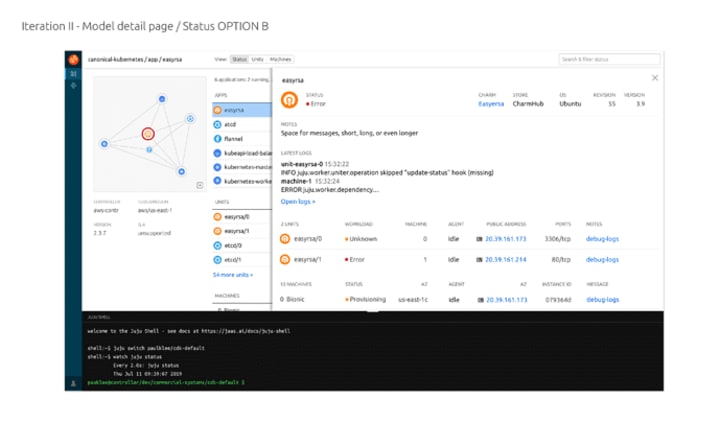Click the easyrsa/1 unit icon in left Units list
This screenshot has width=720, height=423.
[x=218, y=231]
